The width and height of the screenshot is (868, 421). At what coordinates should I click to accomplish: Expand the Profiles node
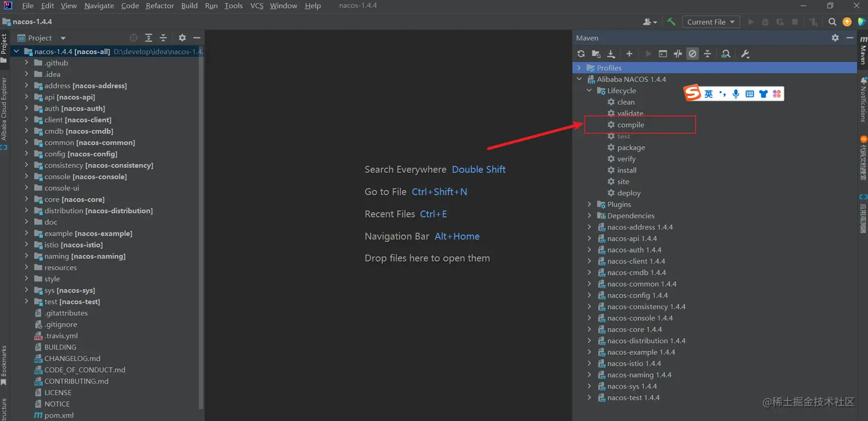[x=579, y=68]
